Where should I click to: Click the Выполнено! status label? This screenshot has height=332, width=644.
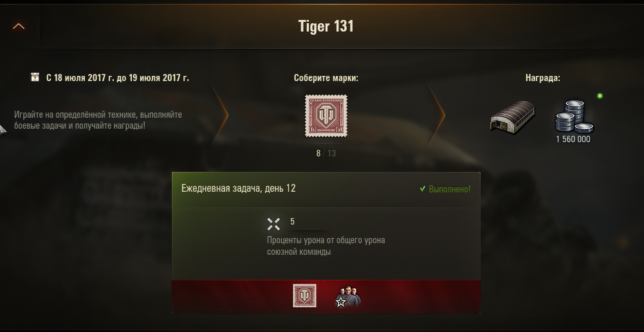[450, 189]
